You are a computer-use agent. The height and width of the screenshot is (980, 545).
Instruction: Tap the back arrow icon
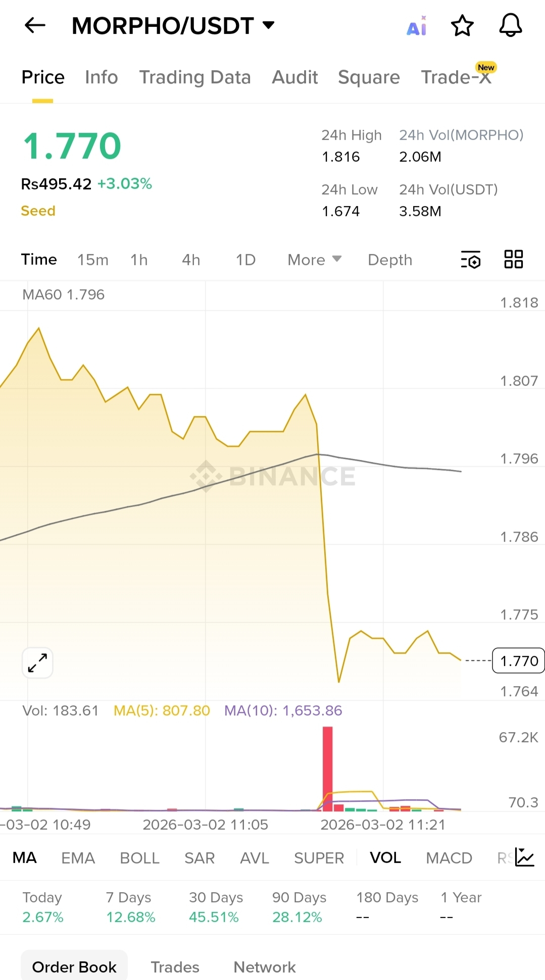(x=35, y=25)
